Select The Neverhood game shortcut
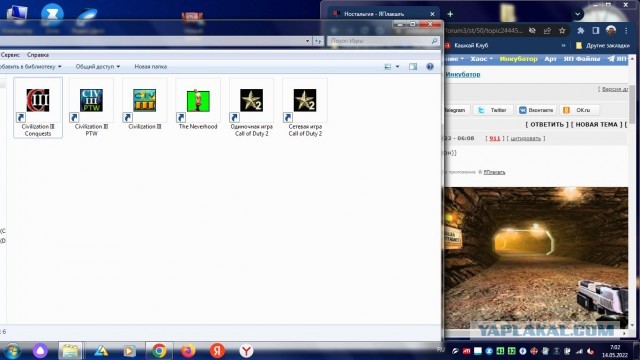640x360 pixels. [x=198, y=104]
